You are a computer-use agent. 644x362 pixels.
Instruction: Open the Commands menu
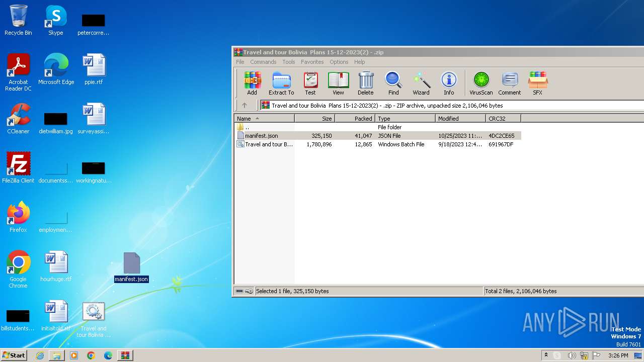tap(263, 62)
